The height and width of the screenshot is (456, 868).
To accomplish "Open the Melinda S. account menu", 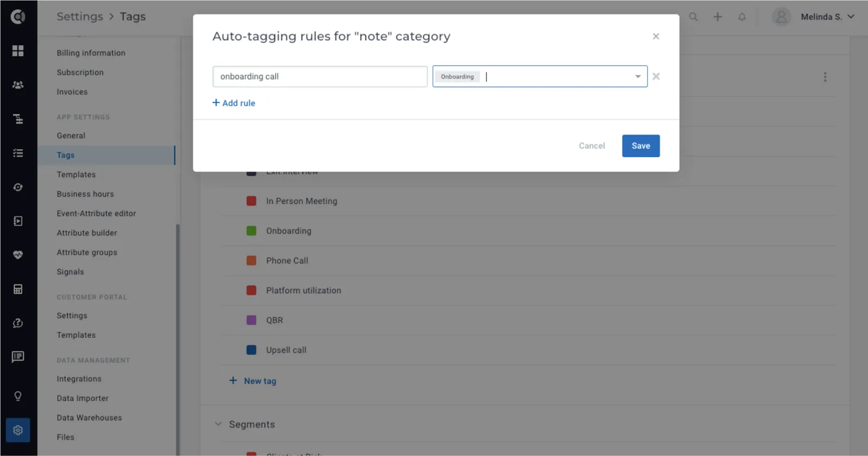I will click(x=827, y=17).
